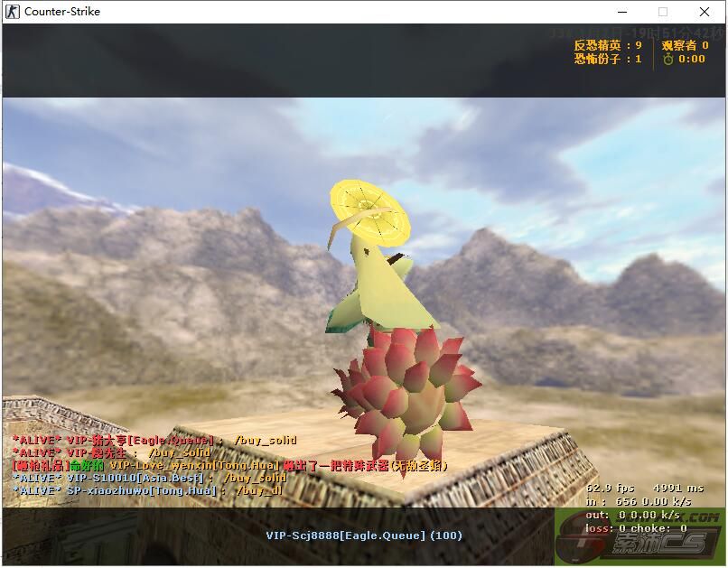Viewport: 728px width, 568px height.
Task: Click the Counter-Strike app icon in title bar
Action: click(x=12, y=12)
